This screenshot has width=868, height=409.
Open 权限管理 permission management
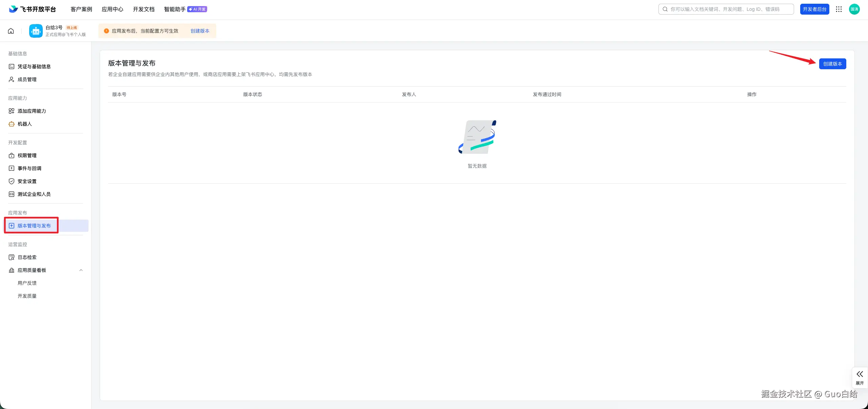(27, 155)
